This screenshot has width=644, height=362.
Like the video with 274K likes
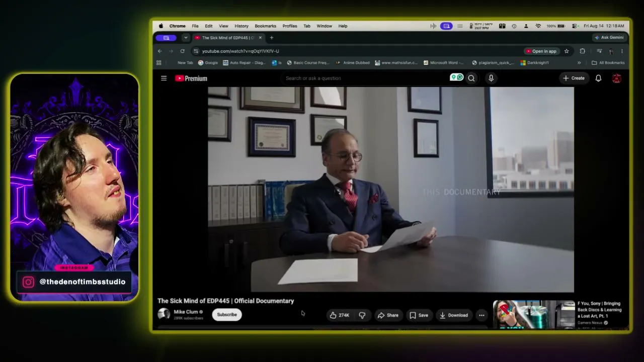coord(340,315)
